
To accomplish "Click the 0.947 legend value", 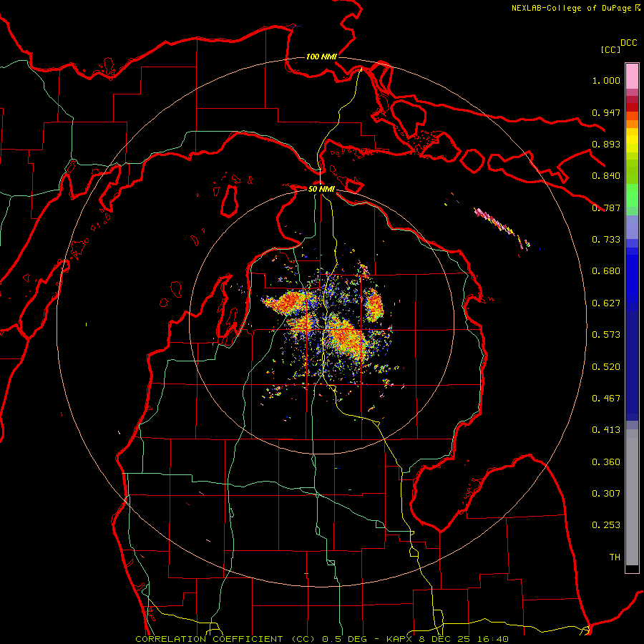I will click(606, 112).
